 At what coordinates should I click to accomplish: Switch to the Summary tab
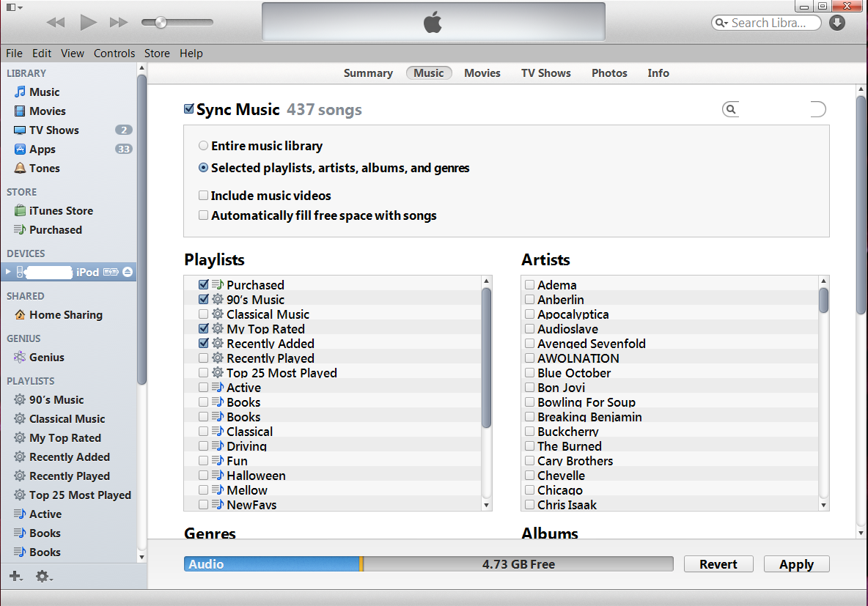coord(368,73)
